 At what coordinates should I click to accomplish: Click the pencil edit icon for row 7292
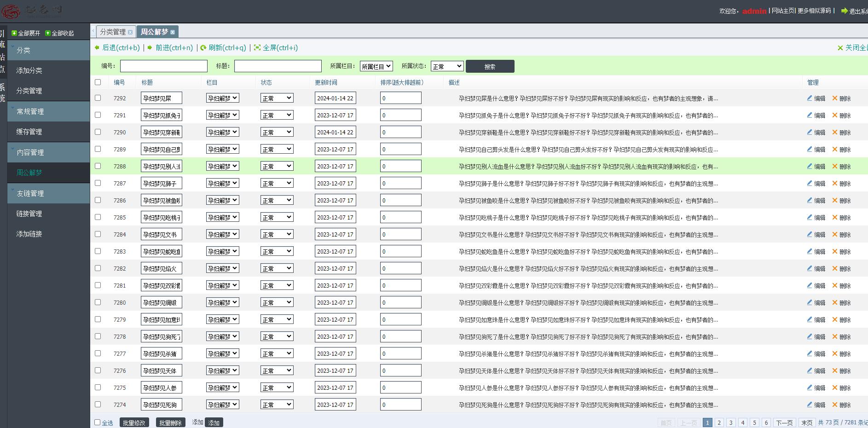pyautogui.click(x=810, y=98)
